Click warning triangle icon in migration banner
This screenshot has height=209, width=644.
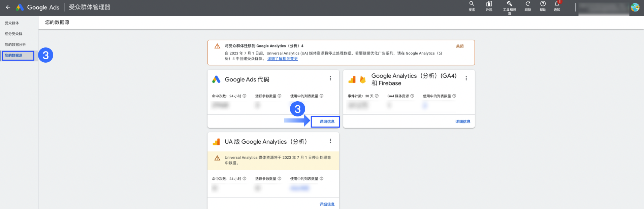pos(217,46)
